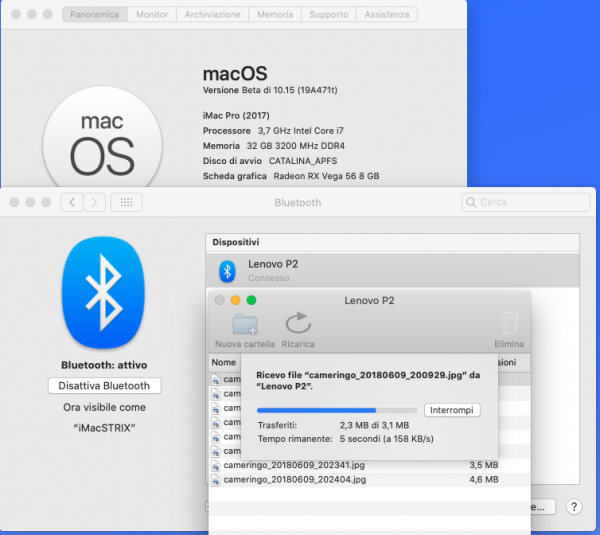
Task: Click the Bluetooth: attivo status label
Action: click(x=104, y=365)
